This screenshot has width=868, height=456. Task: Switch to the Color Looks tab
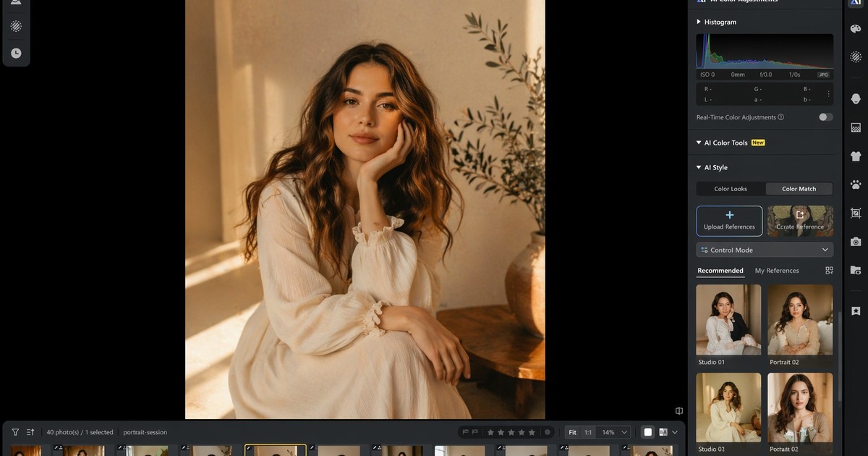[x=731, y=189]
